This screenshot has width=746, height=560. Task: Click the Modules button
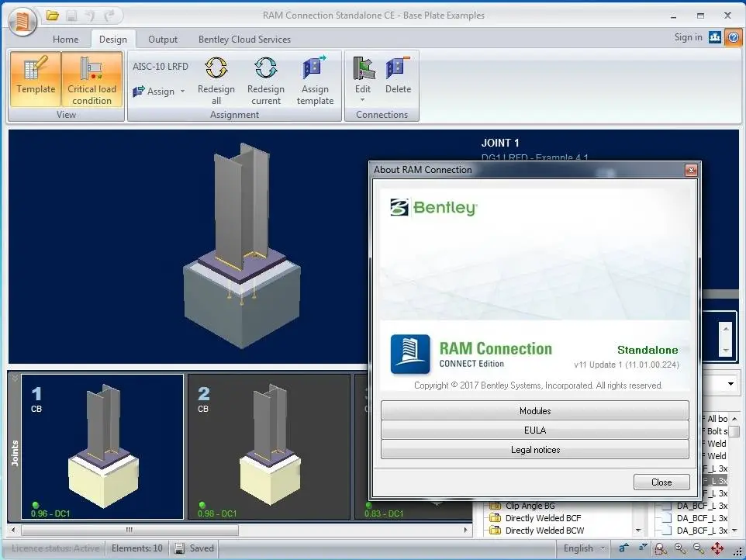click(x=535, y=410)
